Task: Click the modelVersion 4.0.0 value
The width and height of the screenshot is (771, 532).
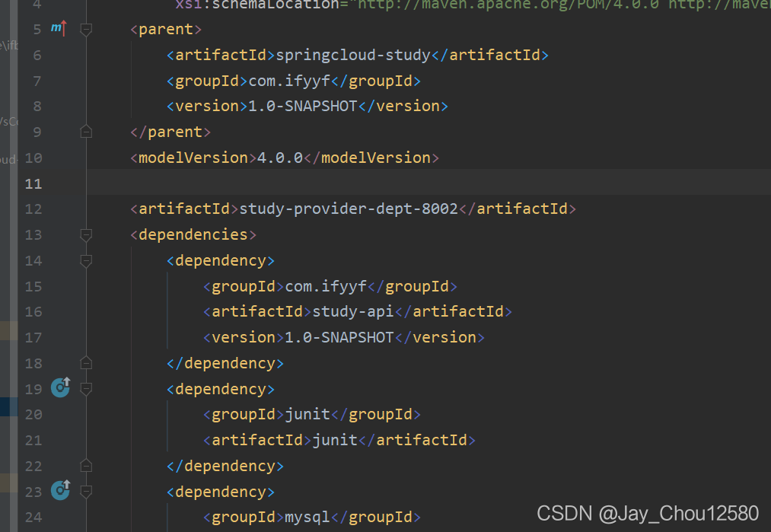Action: pos(280,158)
